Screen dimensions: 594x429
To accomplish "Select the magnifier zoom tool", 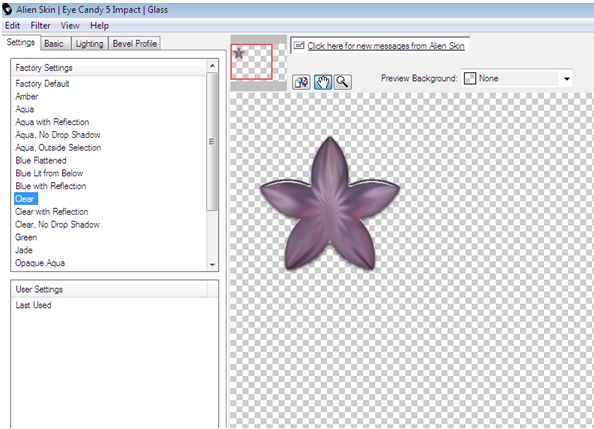I will (342, 82).
